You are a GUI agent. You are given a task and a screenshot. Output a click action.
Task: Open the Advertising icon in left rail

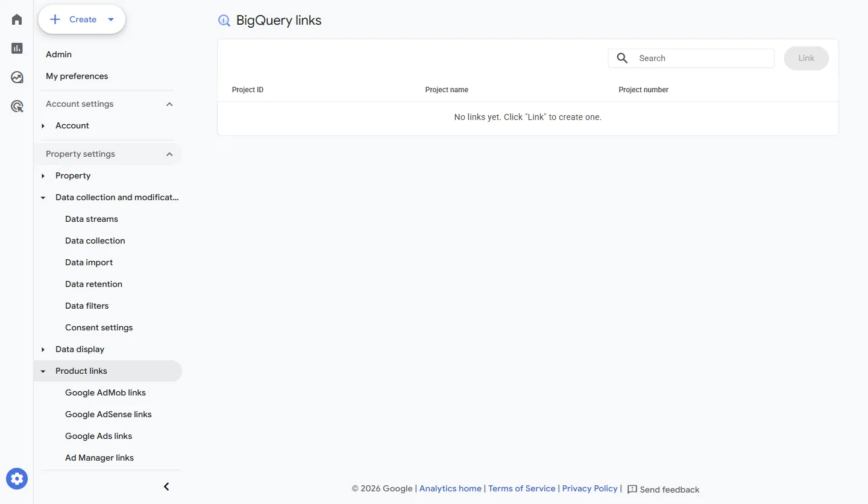(17, 107)
